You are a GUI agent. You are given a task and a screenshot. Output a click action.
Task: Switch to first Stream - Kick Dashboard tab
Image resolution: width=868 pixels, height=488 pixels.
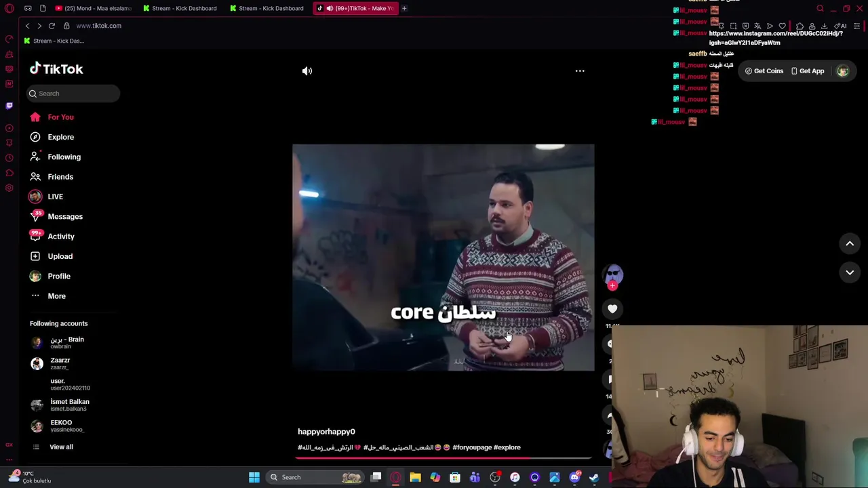pyautogui.click(x=180, y=8)
